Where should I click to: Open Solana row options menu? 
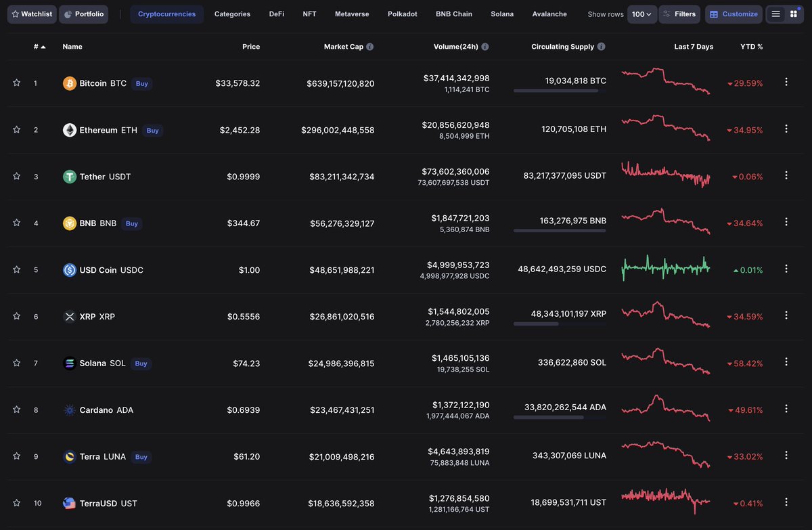coord(786,362)
